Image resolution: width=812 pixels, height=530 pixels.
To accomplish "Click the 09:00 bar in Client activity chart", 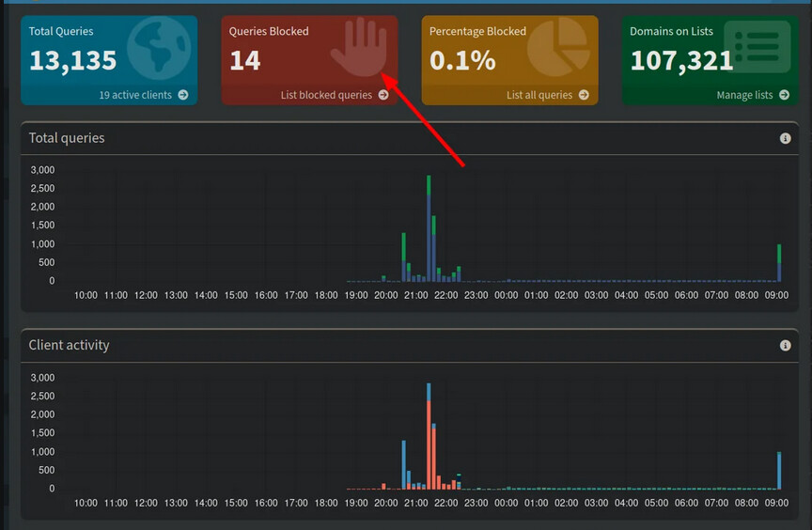I will (x=779, y=472).
